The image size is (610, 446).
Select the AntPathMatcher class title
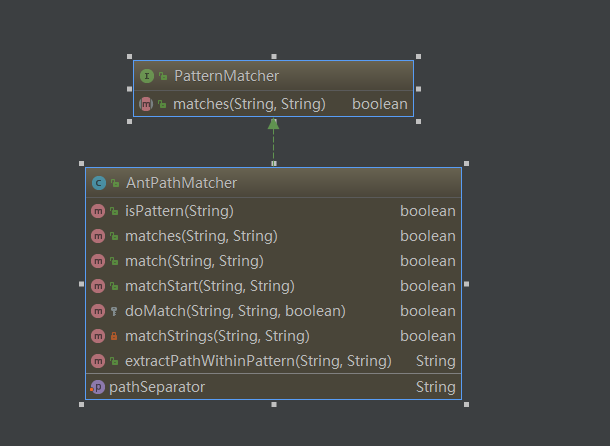click(181, 183)
